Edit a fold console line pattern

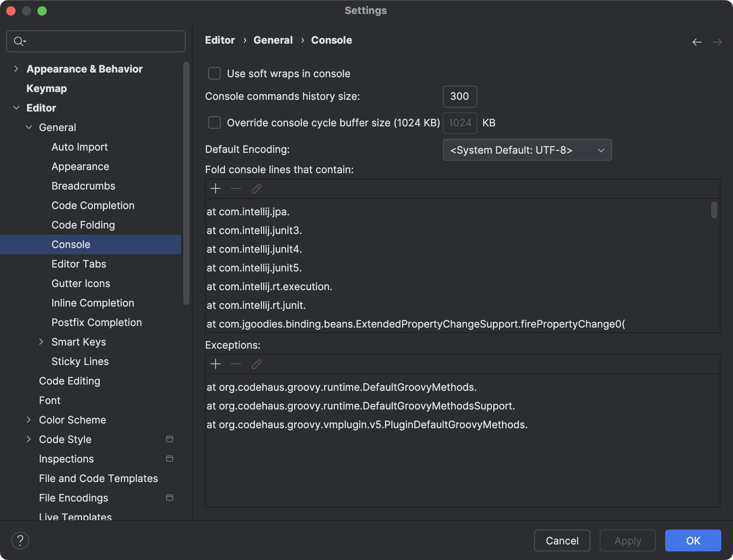pos(256,189)
